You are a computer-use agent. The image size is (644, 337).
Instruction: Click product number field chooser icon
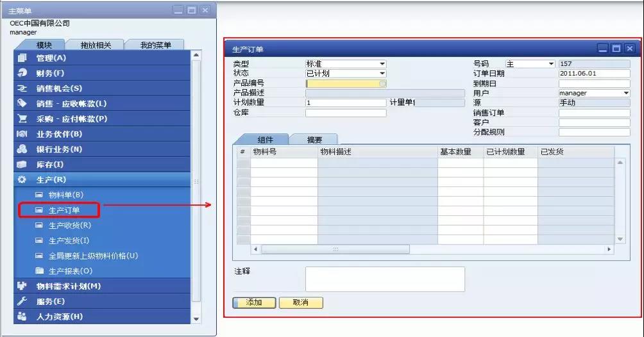(383, 83)
